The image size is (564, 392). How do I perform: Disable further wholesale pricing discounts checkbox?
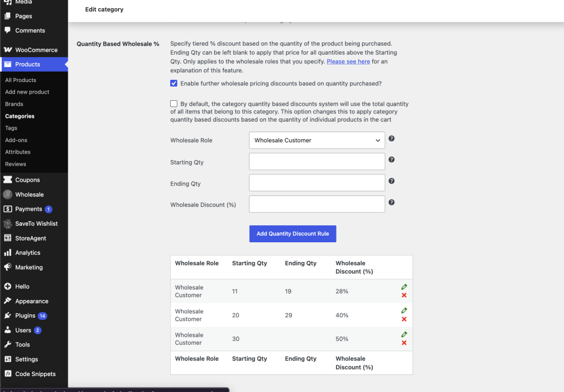coord(173,84)
